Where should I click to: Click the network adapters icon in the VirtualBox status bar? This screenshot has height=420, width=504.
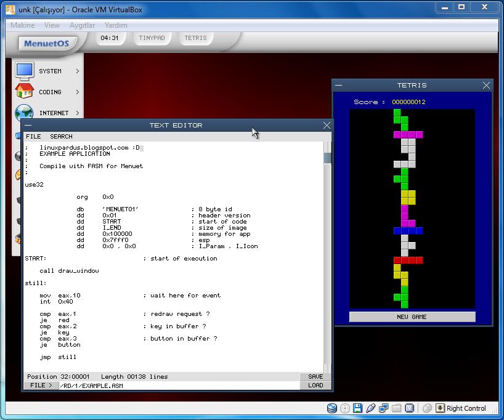383,408
